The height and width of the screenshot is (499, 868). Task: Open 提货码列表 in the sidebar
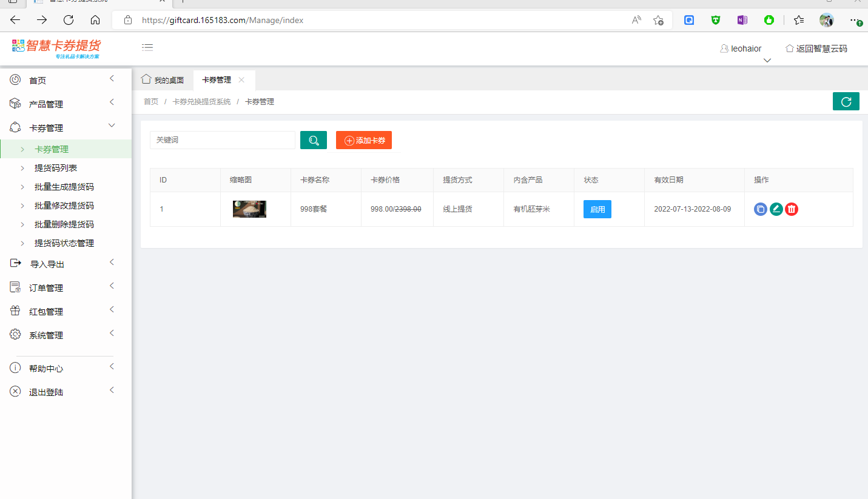(56, 168)
